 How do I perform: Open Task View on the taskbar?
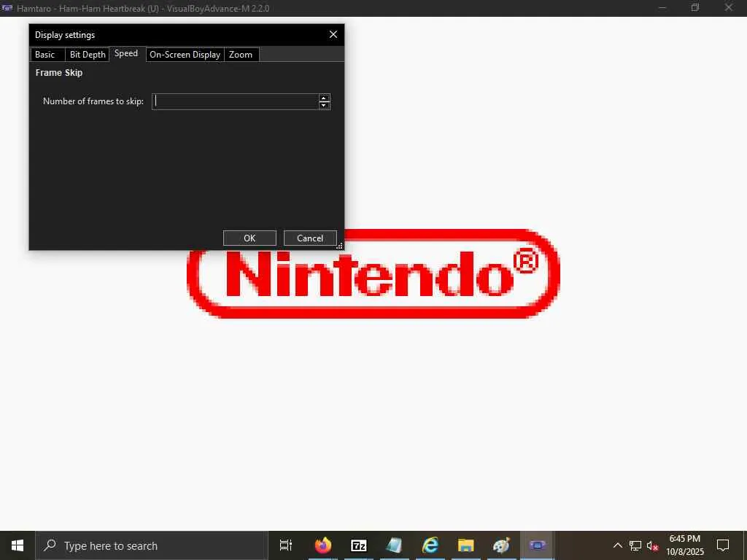pyautogui.click(x=286, y=545)
